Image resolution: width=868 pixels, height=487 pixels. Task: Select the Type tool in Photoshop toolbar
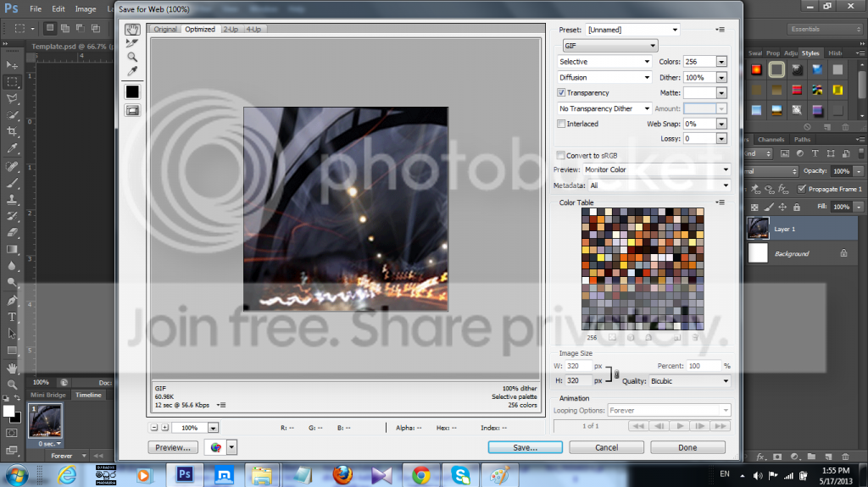(12, 317)
